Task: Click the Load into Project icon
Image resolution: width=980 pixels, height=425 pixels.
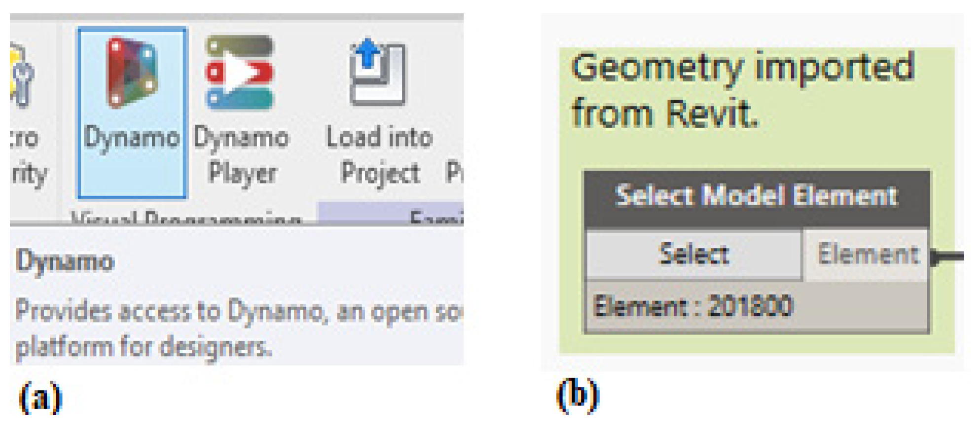Action: [x=378, y=72]
